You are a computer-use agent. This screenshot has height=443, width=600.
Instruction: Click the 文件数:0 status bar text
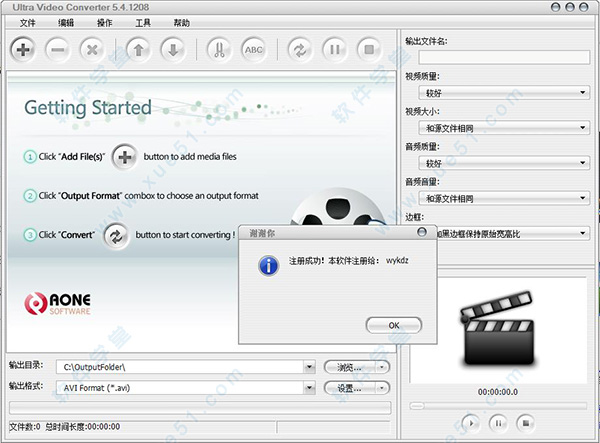24,427
